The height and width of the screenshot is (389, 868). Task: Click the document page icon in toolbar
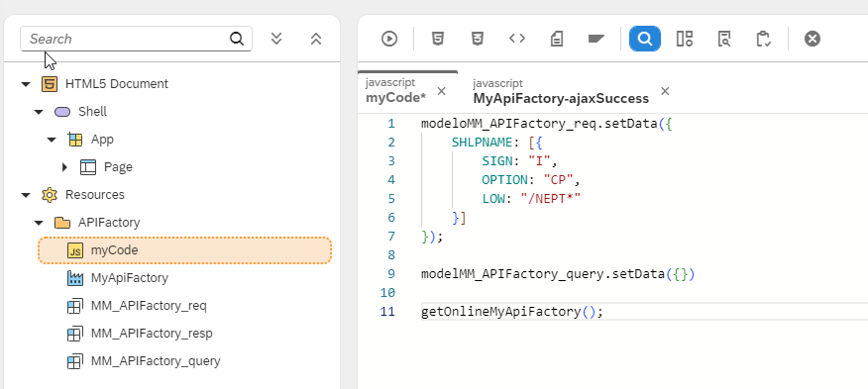(x=556, y=39)
